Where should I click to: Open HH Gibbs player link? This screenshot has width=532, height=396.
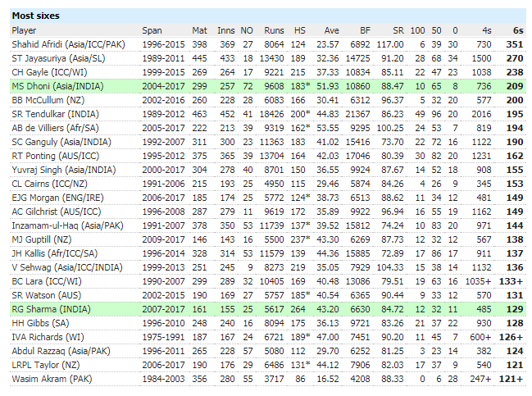coord(40,323)
